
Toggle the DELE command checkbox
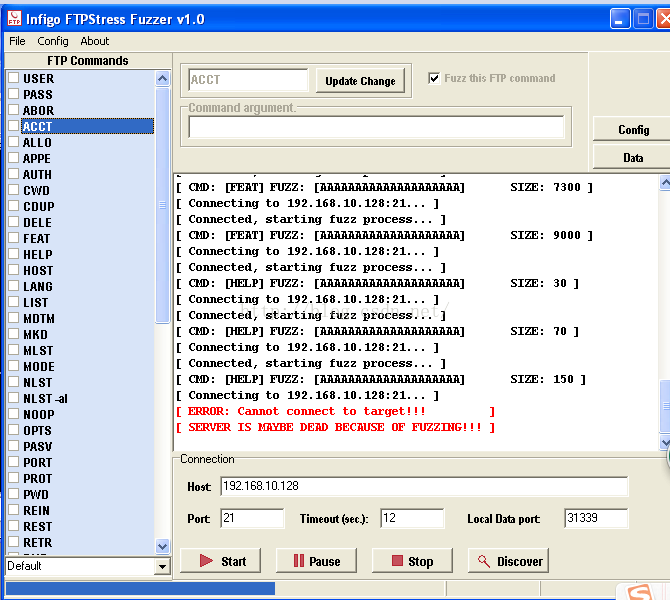pyautogui.click(x=14, y=222)
